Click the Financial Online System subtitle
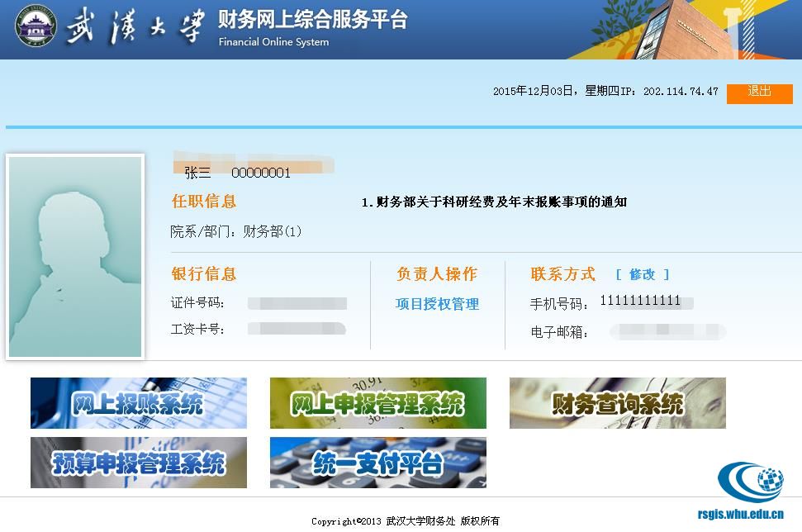 click(x=273, y=42)
